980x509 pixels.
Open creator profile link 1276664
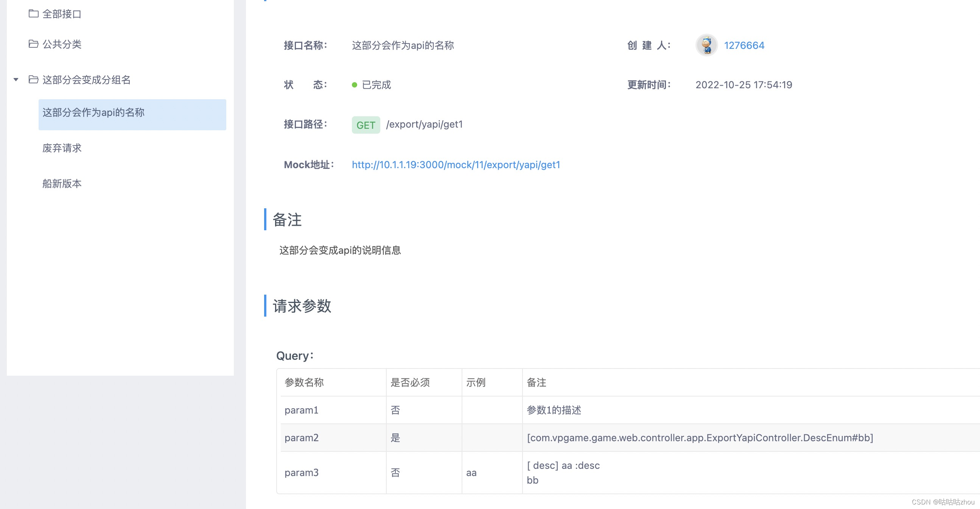tap(744, 45)
